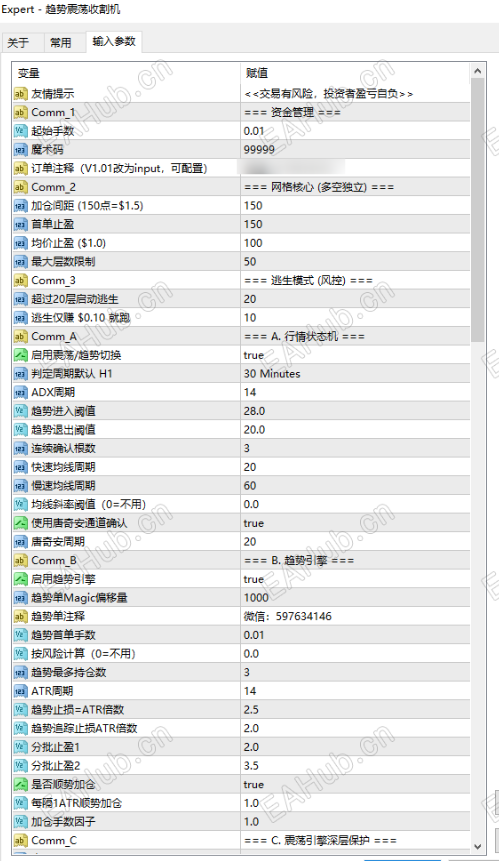Click the === B. 趋势引擎 === value
This screenshot has height=861, width=499.
pyautogui.click(x=299, y=561)
